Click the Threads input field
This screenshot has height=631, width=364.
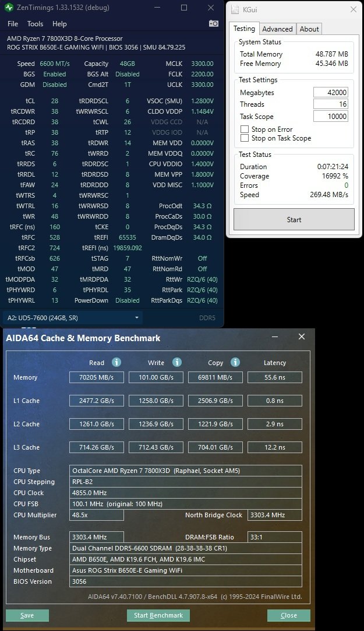coord(331,104)
